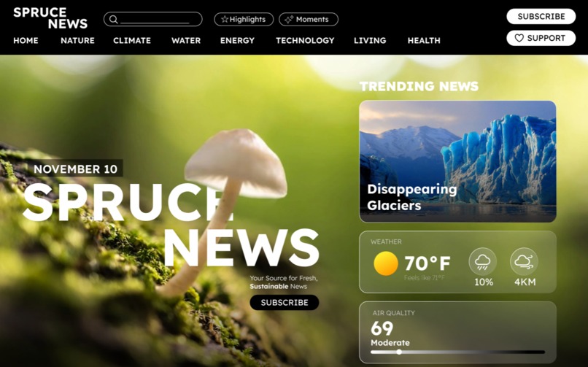This screenshot has width=588, height=367.
Task: Go to the Nature section
Action: [x=77, y=40]
